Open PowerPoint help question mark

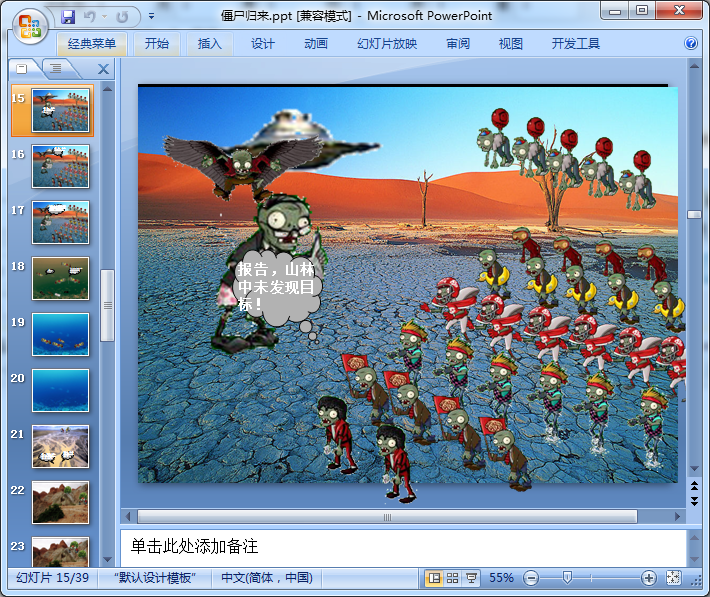(x=691, y=43)
